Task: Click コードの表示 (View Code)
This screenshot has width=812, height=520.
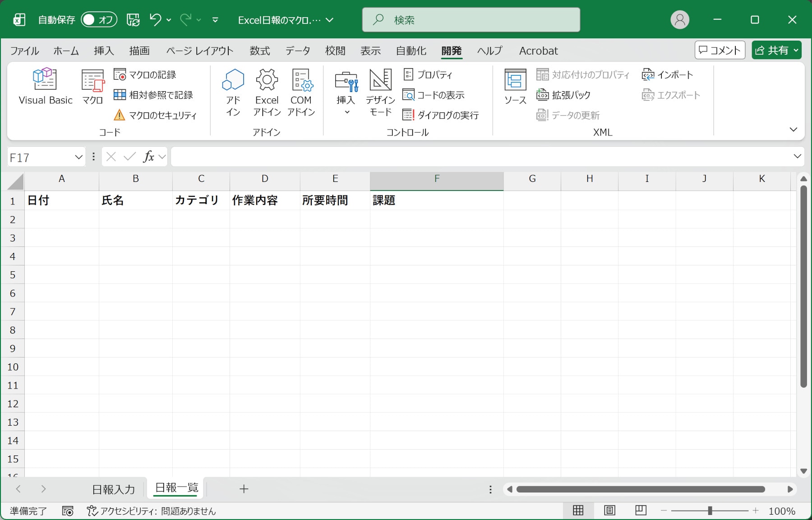Action: (x=434, y=95)
